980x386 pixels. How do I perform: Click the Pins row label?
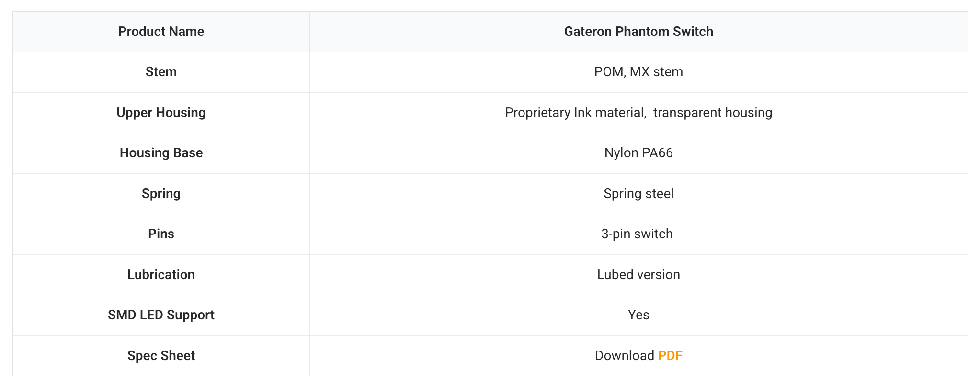(161, 234)
